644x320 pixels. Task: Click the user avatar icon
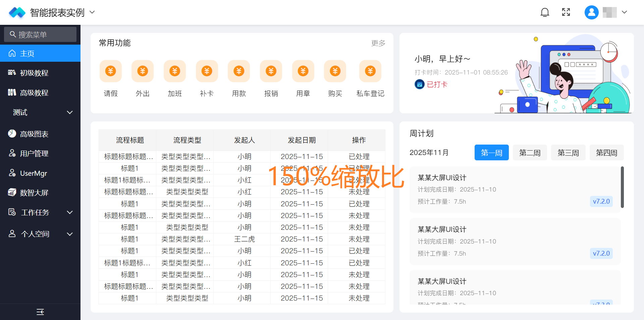point(591,12)
